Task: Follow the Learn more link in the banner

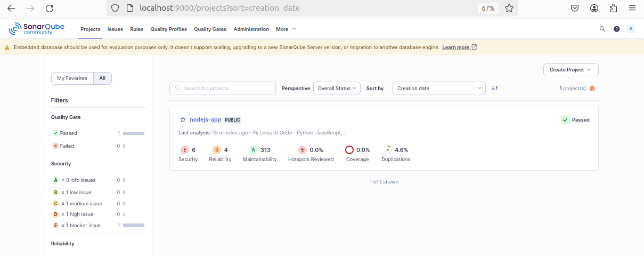Action: [x=459, y=47]
